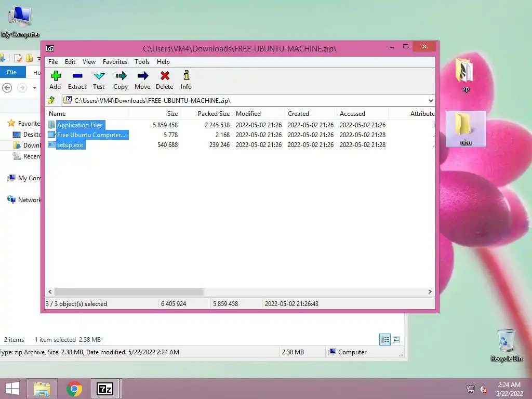Click the scroll left arrow

(x=50, y=292)
